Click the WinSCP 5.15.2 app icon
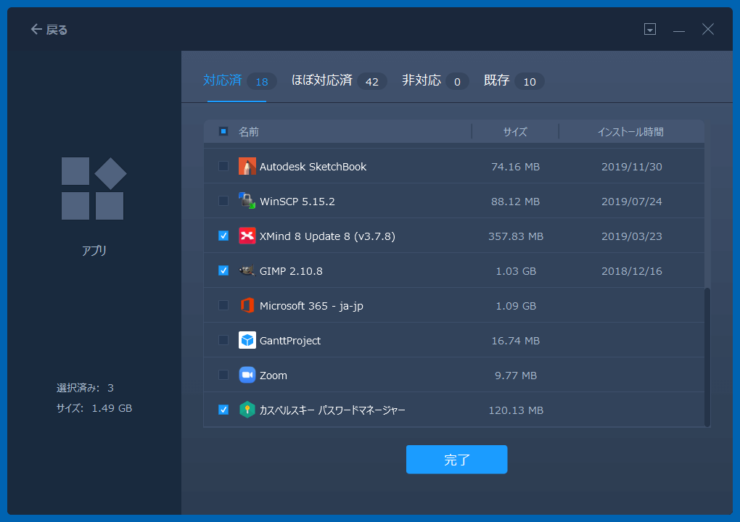Viewport: 740px width, 522px height. point(247,201)
